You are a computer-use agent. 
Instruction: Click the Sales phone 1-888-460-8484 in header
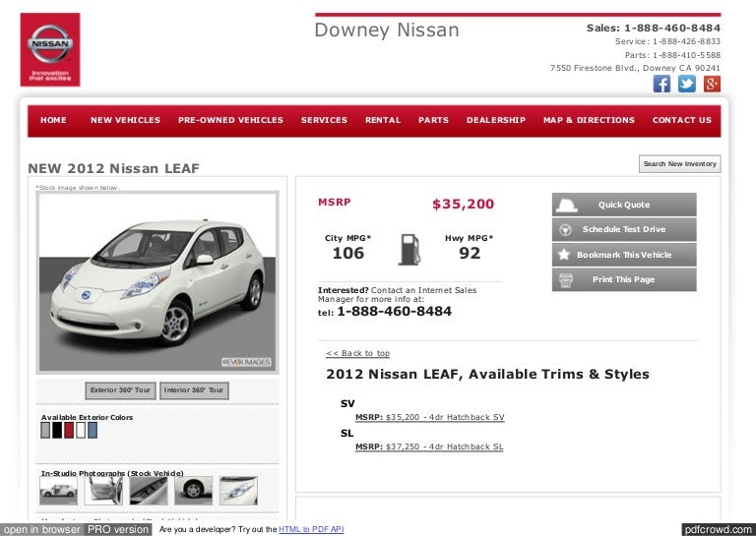(x=672, y=28)
